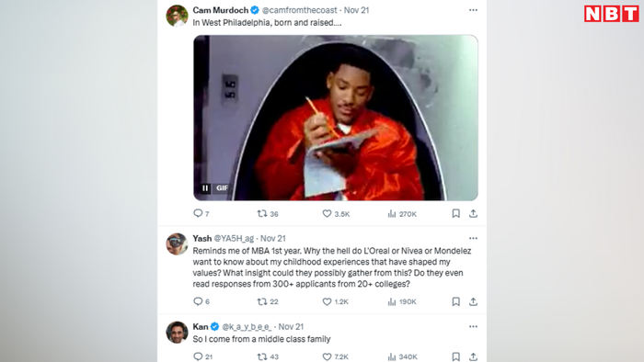This screenshot has height=362, width=644.
Task: Reply to Cam Murdoch's tweet
Action: [x=198, y=213]
